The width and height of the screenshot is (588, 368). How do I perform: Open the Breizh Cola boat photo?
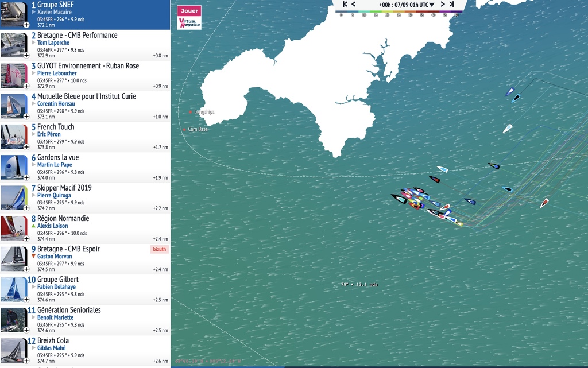[x=14, y=350]
